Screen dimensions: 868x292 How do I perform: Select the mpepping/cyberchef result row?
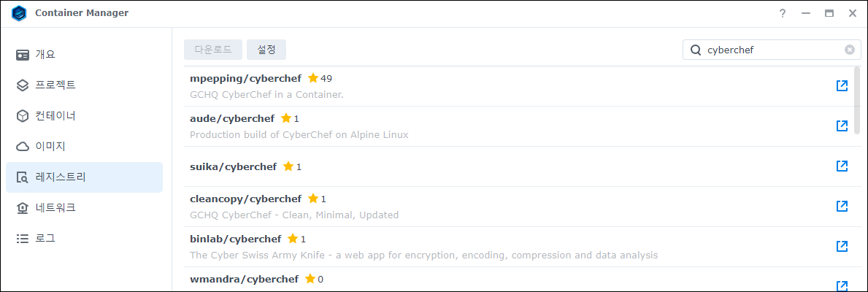click(x=510, y=86)
